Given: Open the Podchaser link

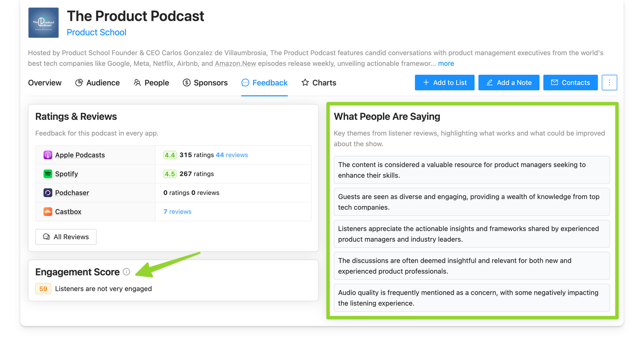Looking at the screenshot, I should pos(72,193).
